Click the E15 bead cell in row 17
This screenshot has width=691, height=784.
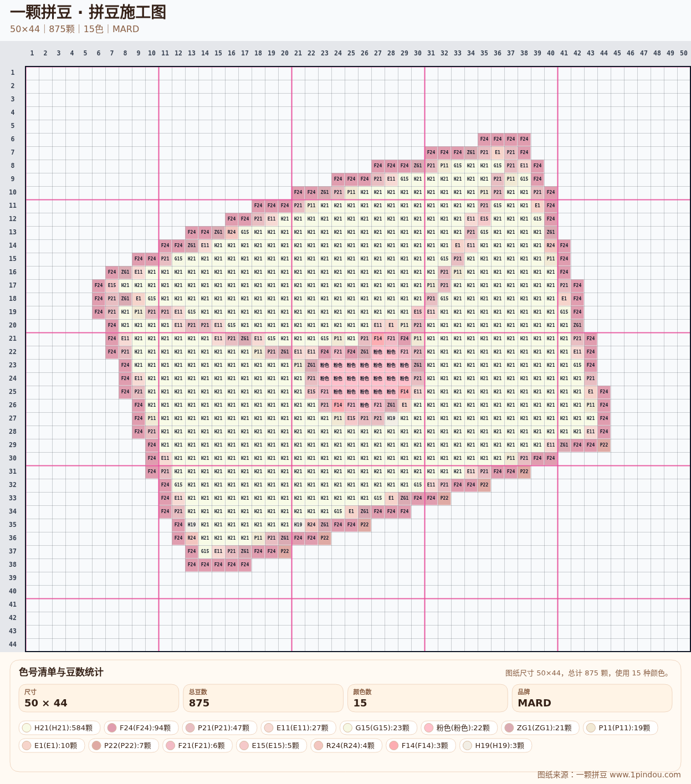(112, 285)
